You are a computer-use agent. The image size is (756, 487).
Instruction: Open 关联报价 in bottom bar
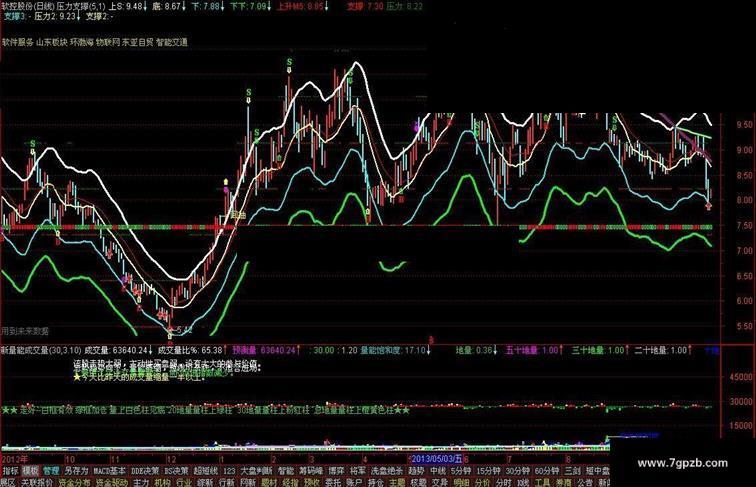click(37, 483)
